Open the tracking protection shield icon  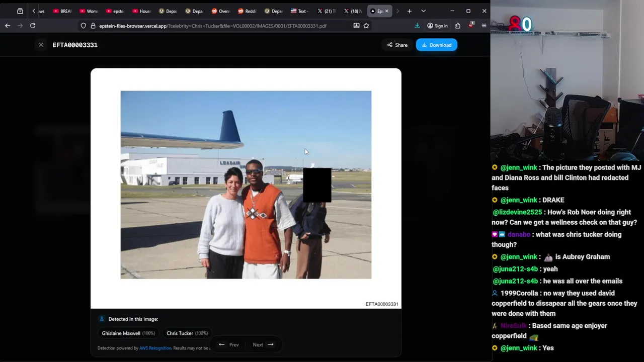tap(84, 26)
